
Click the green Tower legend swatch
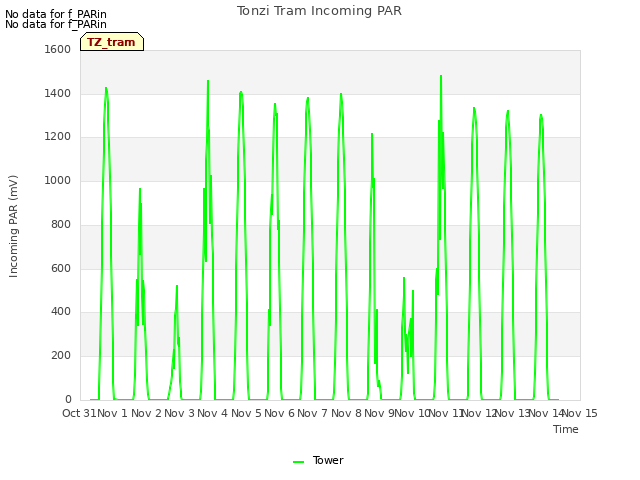(x=298, y=462)
